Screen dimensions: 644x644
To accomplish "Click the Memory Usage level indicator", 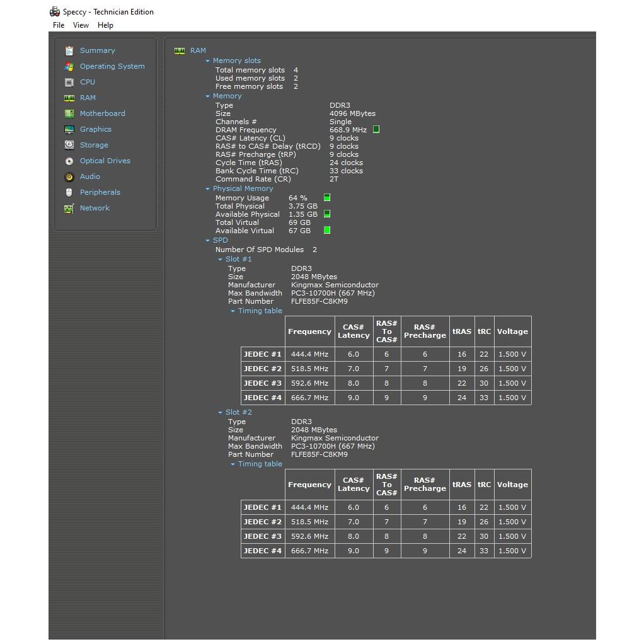I will coord(327,198).
